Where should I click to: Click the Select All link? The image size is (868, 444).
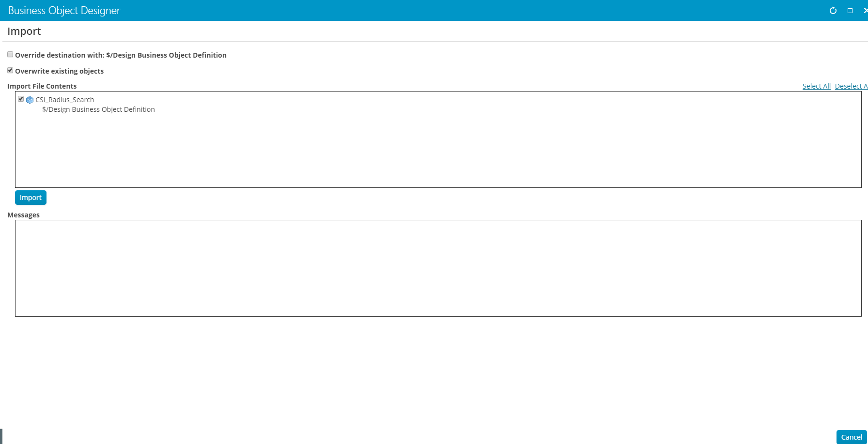(x=816, y=86)
